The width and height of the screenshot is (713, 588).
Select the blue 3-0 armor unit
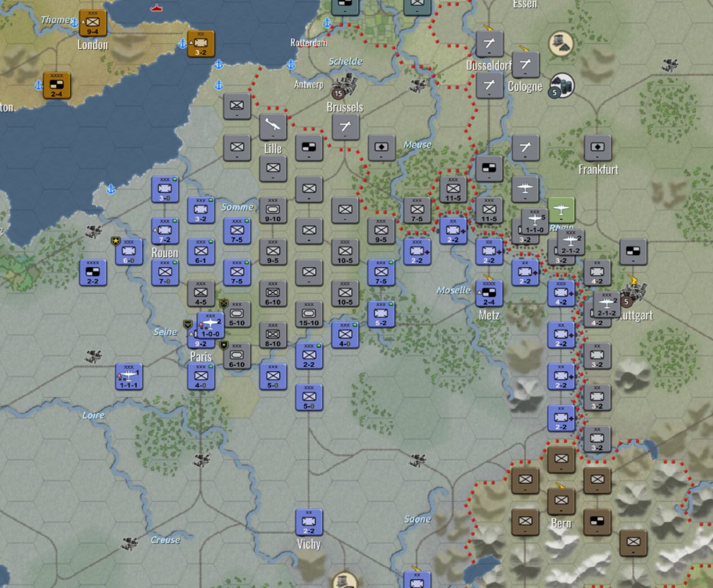pos(164,189)
